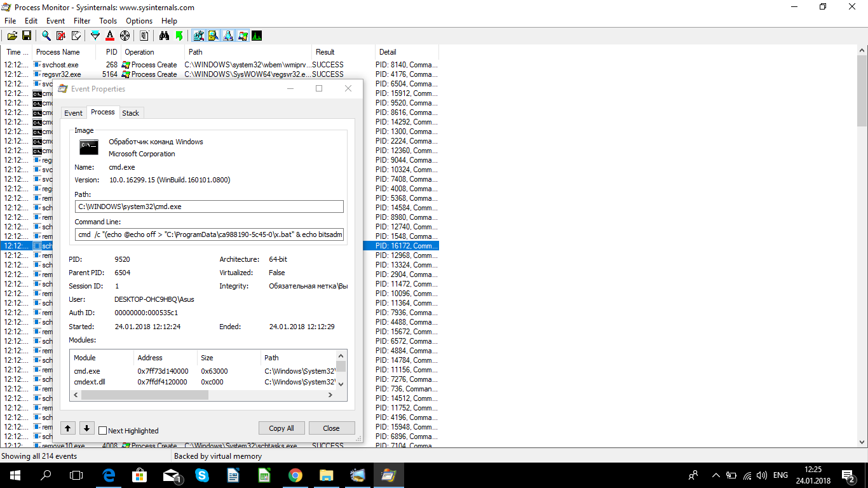Click the Size column header in Modules
The height and width of the screenshot is (488, 868).
[x=229, y=358]
